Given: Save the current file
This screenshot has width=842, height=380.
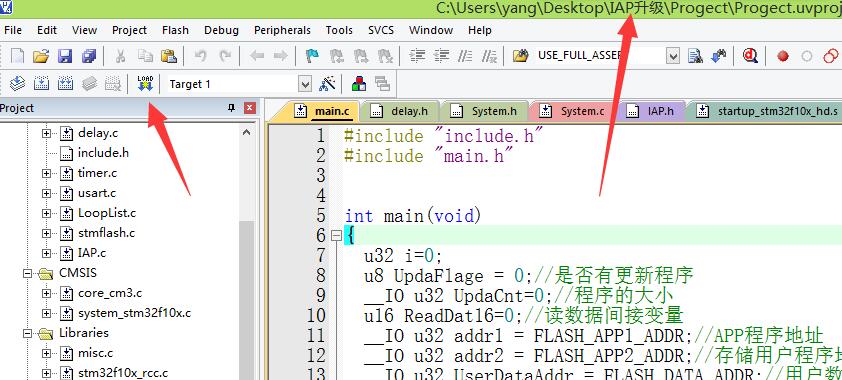Looking at the screenshot, I should click(x=65, y=56).
